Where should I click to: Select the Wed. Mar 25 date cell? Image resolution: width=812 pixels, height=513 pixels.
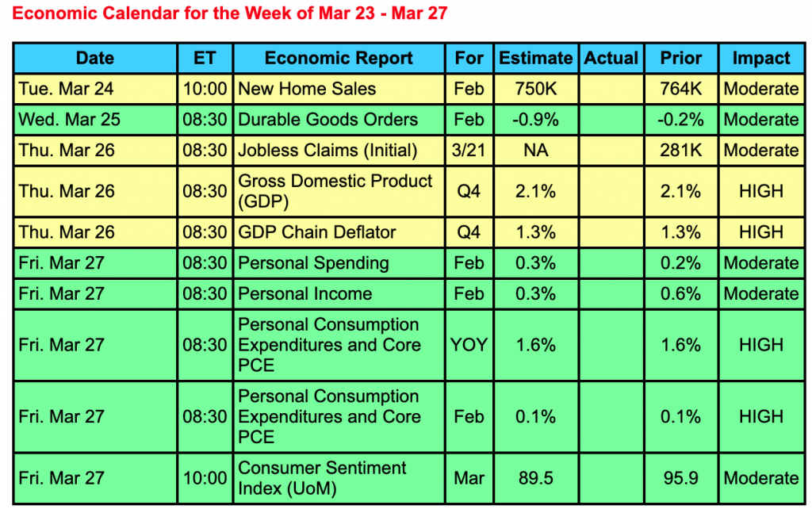coord(69,120)
